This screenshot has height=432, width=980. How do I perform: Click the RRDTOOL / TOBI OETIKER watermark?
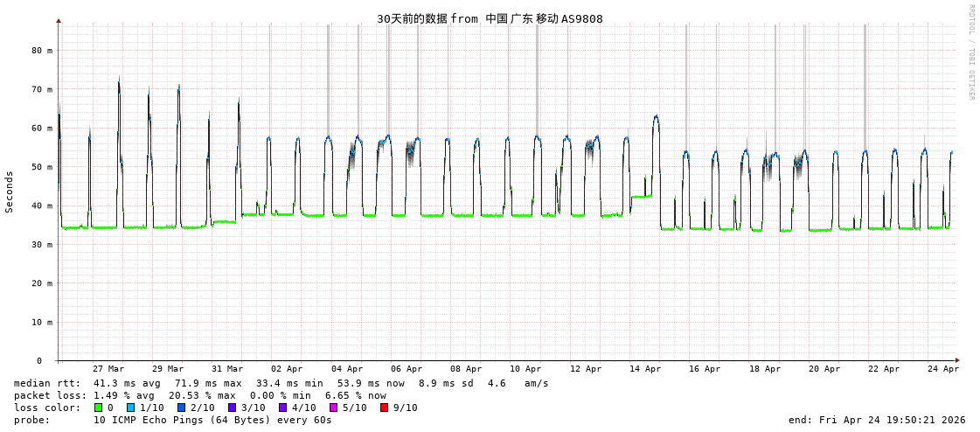pos(970,52)
